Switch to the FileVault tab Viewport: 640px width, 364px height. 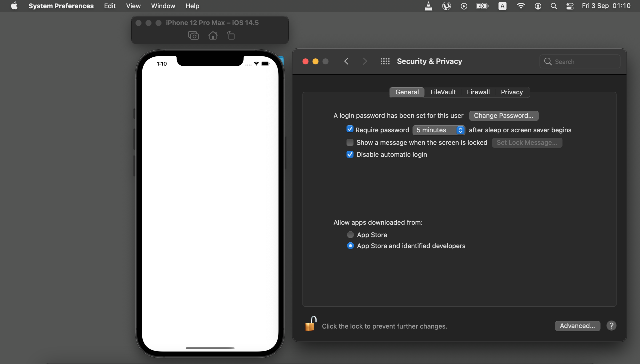tap(443, 92)
